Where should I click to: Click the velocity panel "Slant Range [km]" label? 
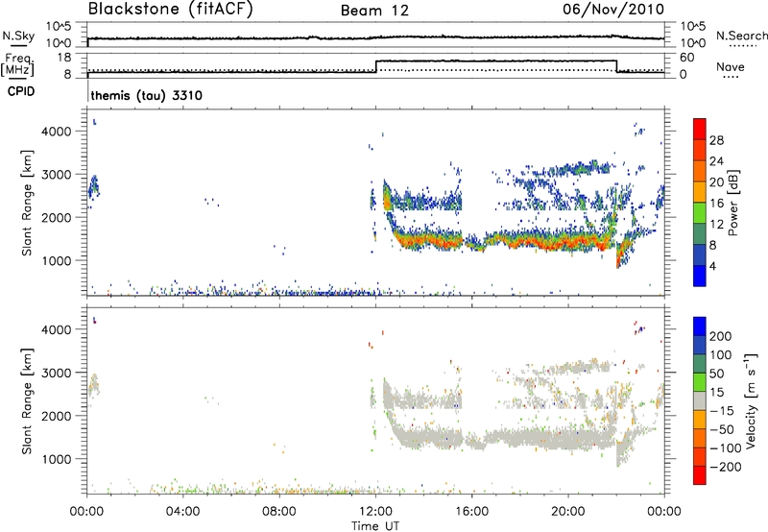27,401
